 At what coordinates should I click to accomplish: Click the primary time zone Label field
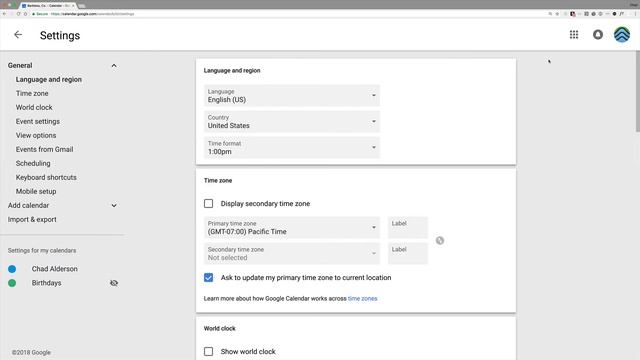408,228
